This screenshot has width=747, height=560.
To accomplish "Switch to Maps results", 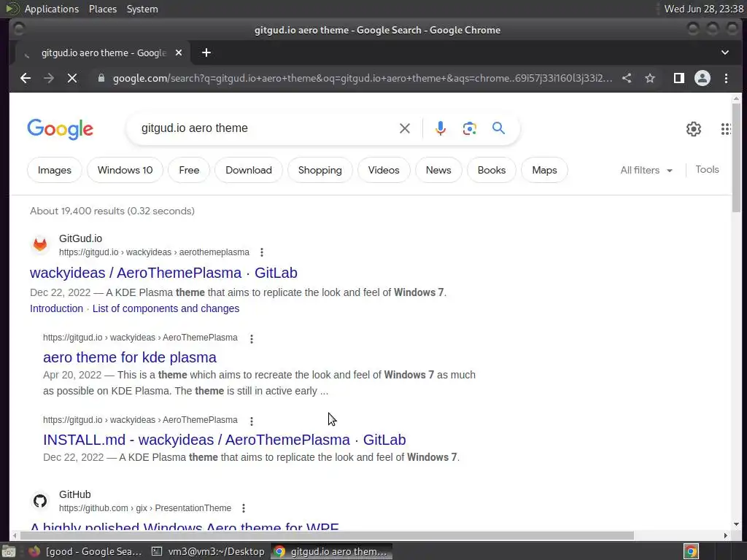I will (x=544, y=170).
